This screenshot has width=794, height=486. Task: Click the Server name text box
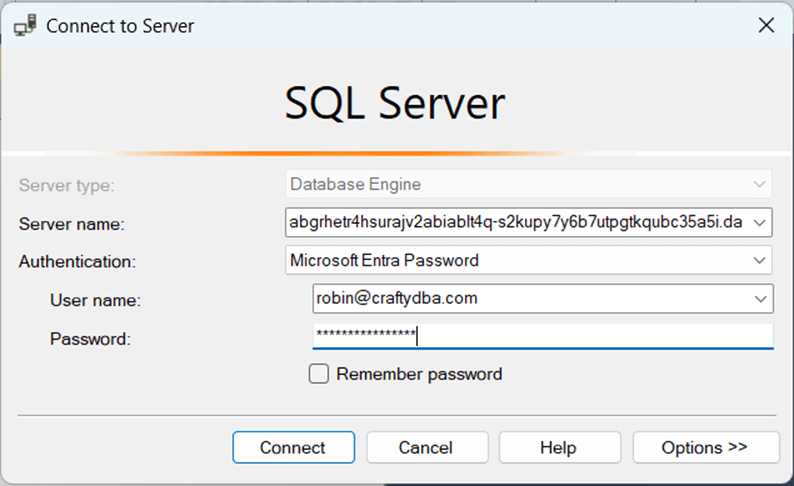515,222
